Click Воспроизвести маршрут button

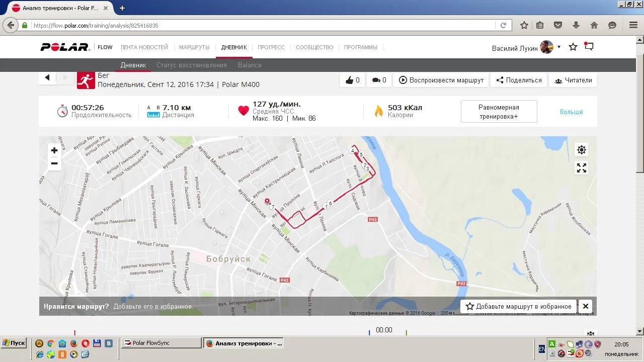(x=441, y=80)
